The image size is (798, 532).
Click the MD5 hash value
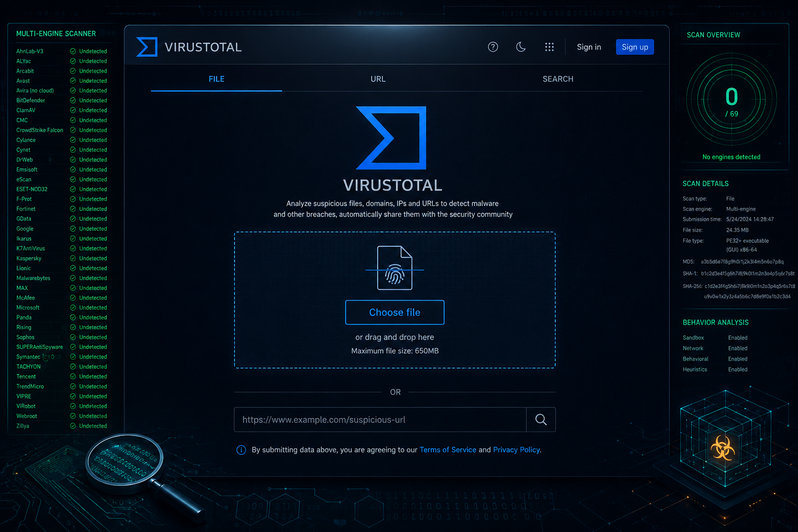point(742,262)
